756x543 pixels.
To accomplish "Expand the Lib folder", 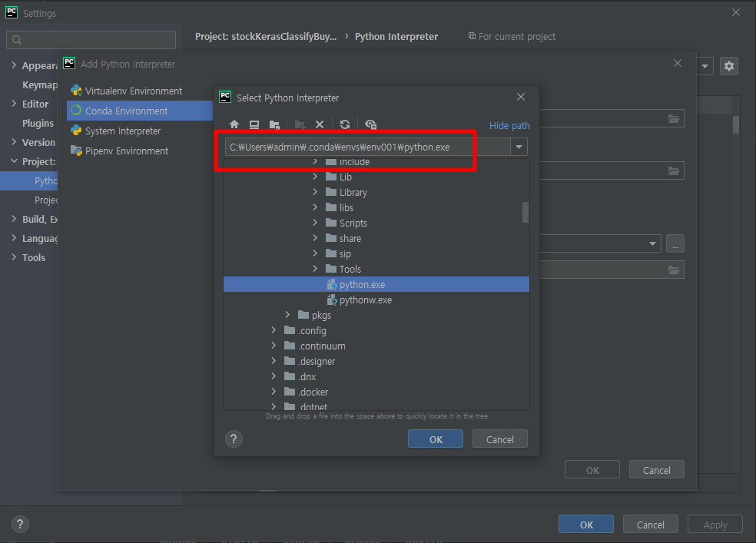I will [315, 177].
